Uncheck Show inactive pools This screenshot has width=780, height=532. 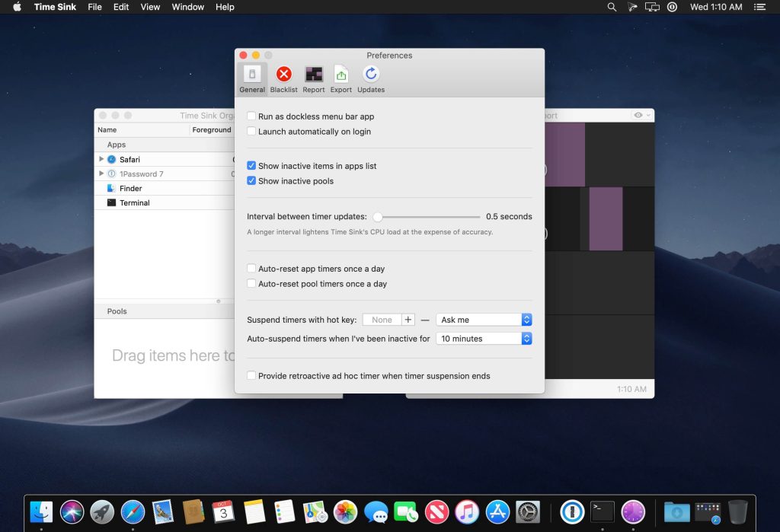click(x=252, y=181)
